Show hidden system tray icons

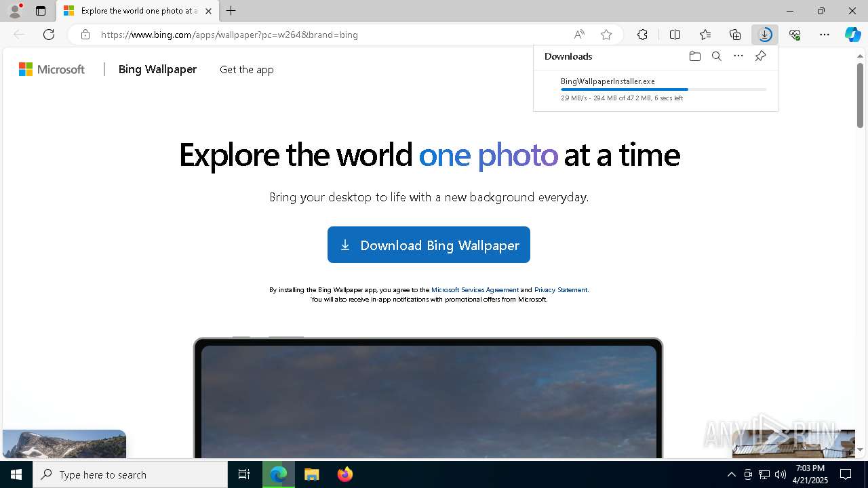731,474
